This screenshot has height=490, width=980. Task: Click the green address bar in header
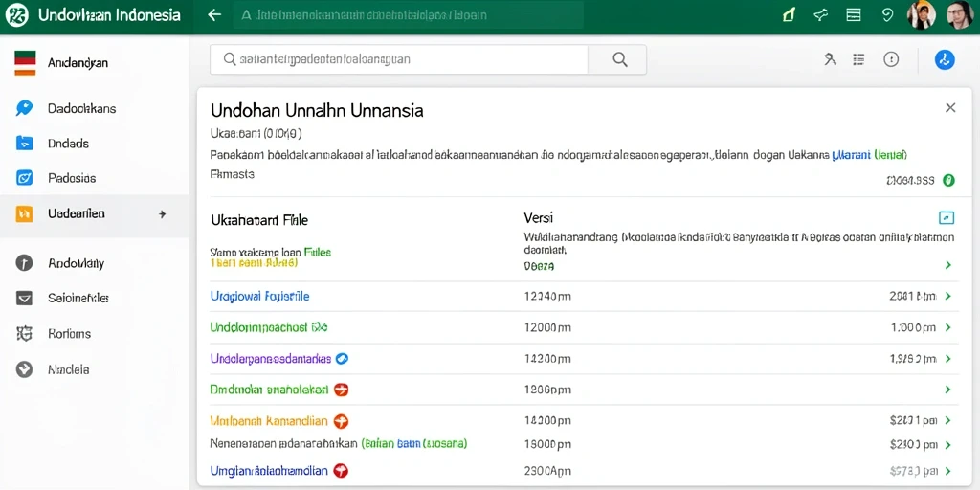[x=408, y=15]
